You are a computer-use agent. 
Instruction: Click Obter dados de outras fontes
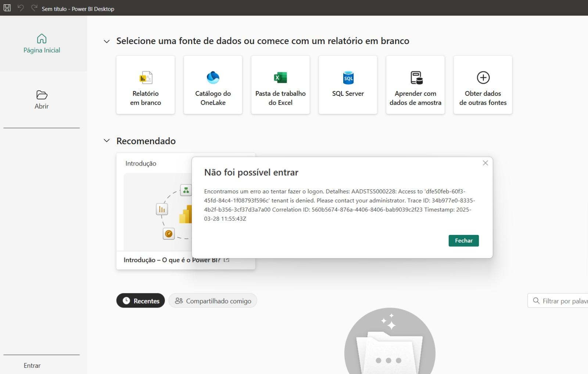point(483,84)
